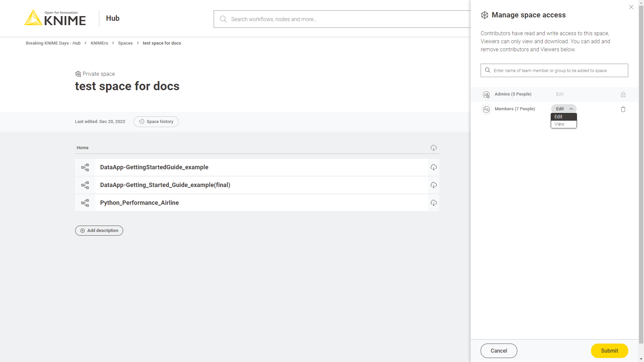644x362 pixels.
Task: Focus the team member name input field
Action: 554,70
